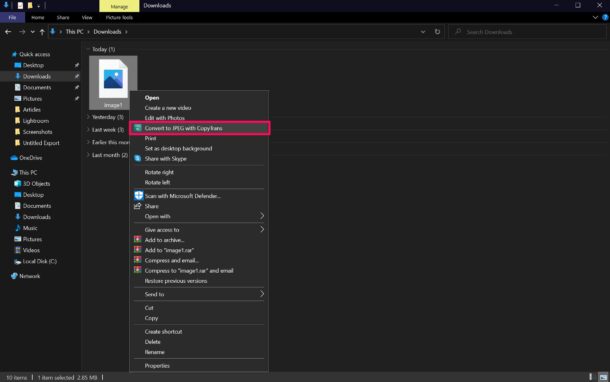Screen dimensions: 610x382
Task: Navigate back with the Back arrow
Action: (8, 32)
